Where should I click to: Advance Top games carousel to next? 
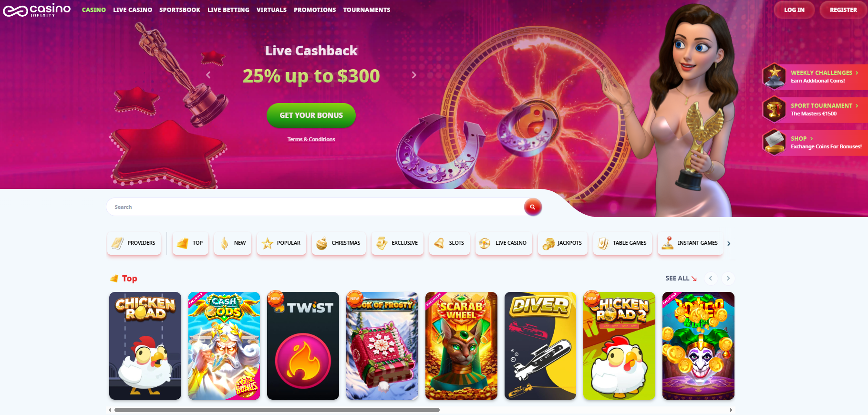(x=728, y=279)
